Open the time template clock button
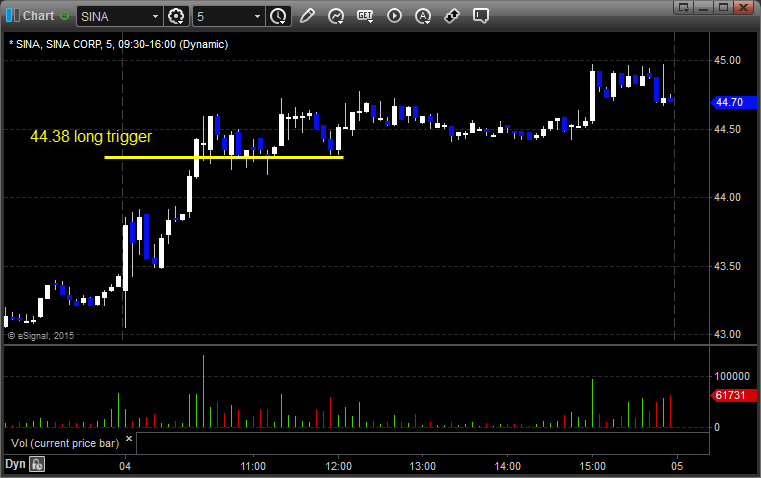 click(x=278, y=16)
